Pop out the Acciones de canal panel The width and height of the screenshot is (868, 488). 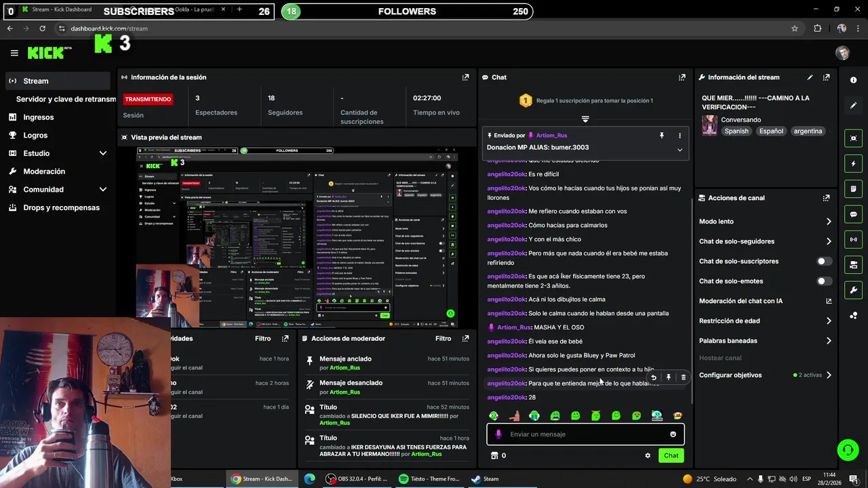[x=826, y=198]
